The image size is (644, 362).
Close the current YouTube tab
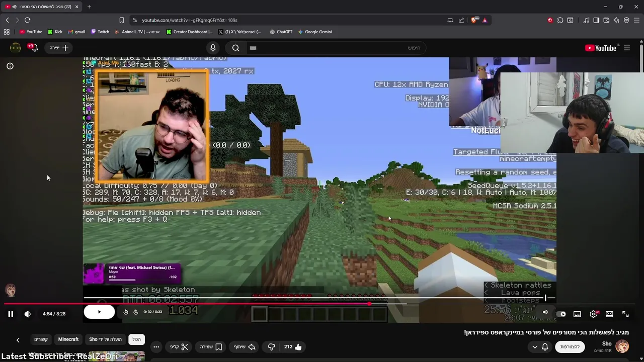click(x=76, y=7)
